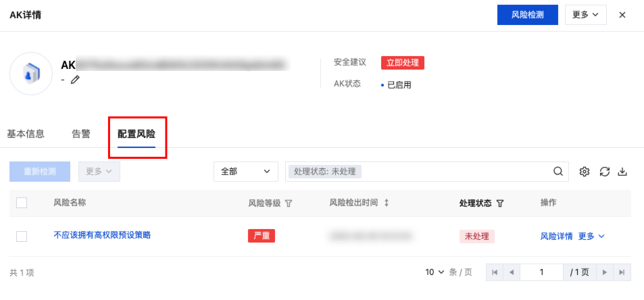Open the 风险等级 filter funnel icon
This screenshot has height=300, width=644.
tap(289, 203)
